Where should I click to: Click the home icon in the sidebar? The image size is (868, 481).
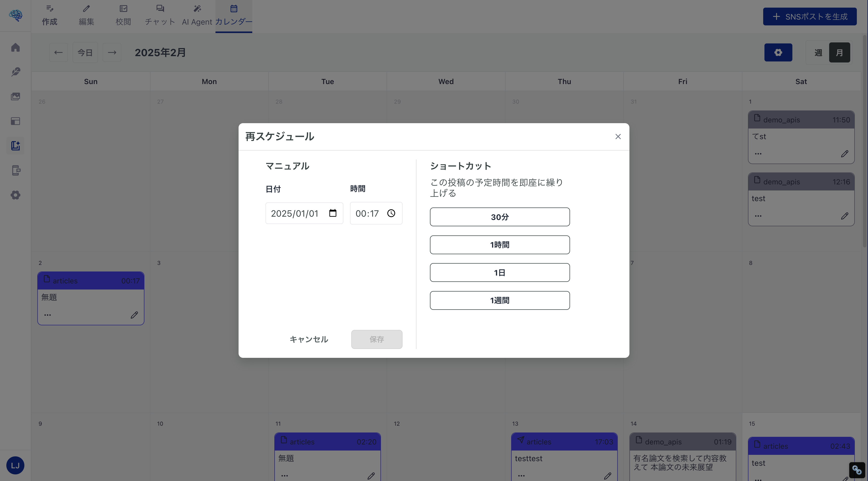coord(15,47)
